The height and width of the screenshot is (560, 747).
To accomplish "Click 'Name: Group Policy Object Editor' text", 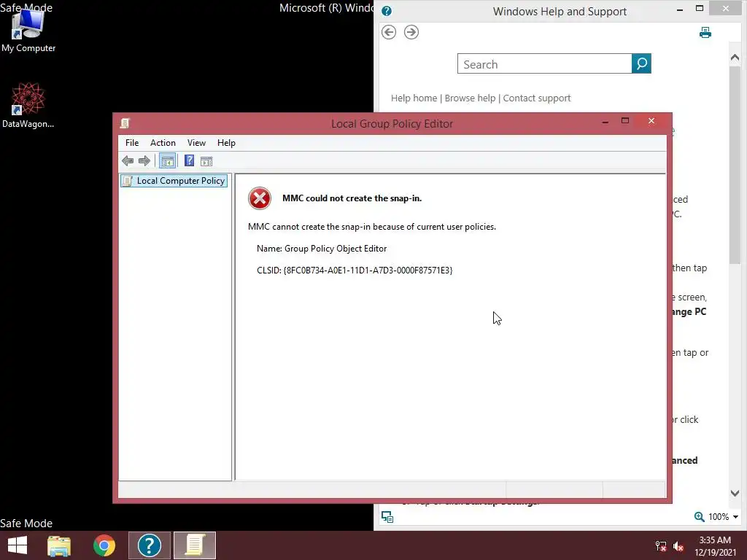I will point(322,249).
